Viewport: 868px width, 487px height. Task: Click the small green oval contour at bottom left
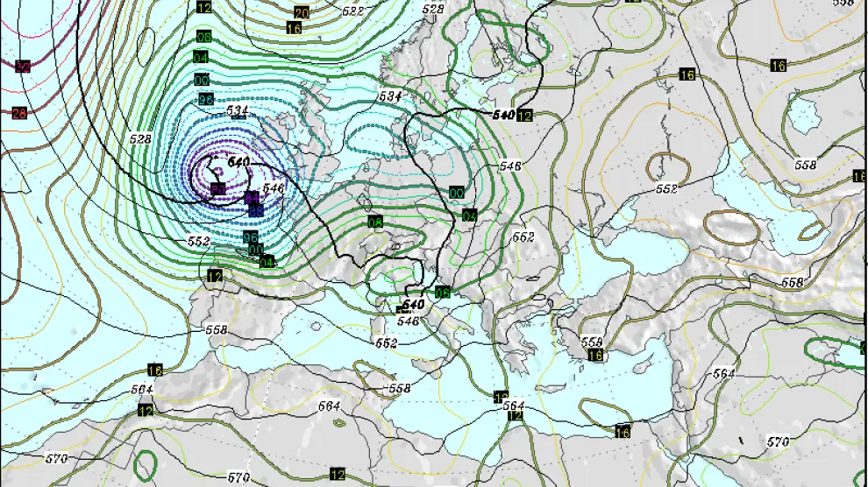point(146,462)
